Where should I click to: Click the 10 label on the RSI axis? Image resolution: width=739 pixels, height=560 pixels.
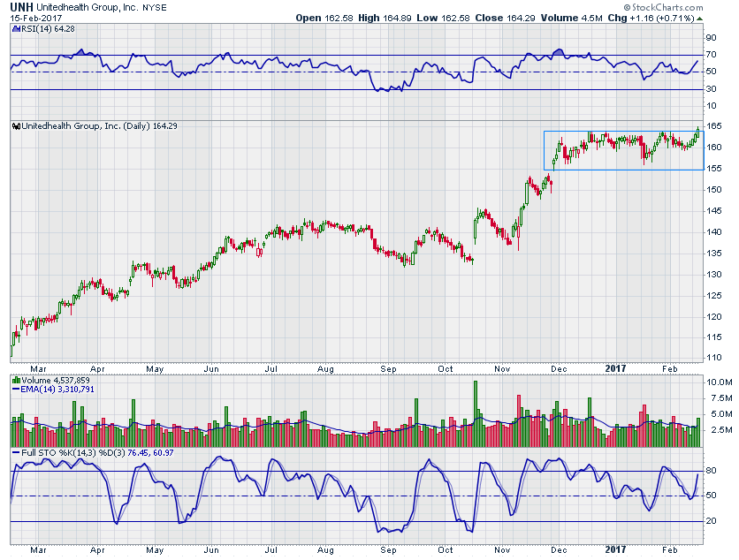[712, 106]
